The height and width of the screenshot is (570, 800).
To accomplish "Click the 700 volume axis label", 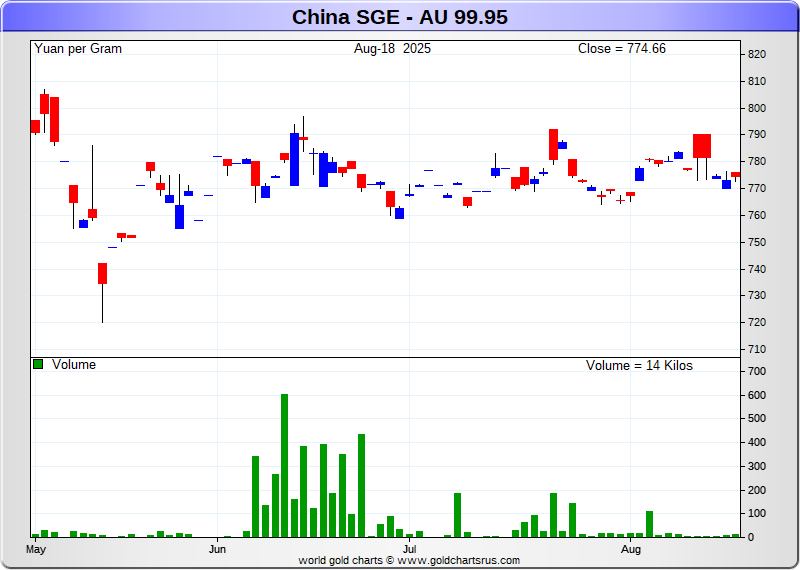I will coord(757,371).
